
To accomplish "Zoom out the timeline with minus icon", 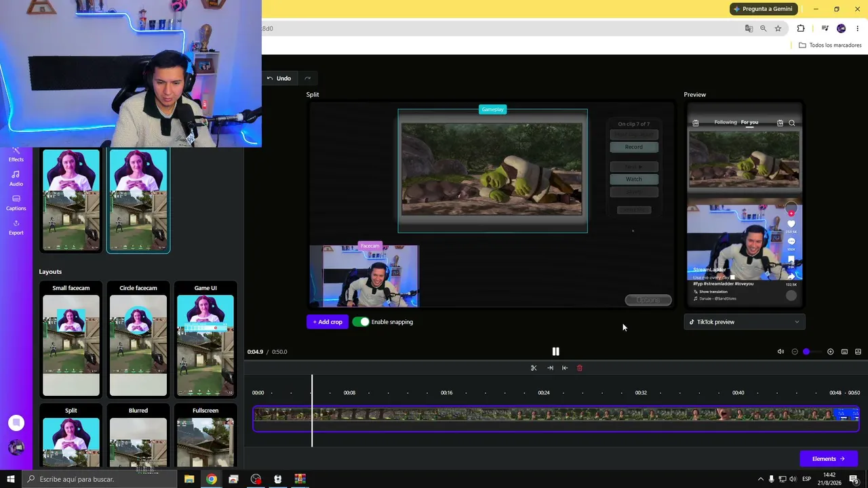I will point(795,352).
